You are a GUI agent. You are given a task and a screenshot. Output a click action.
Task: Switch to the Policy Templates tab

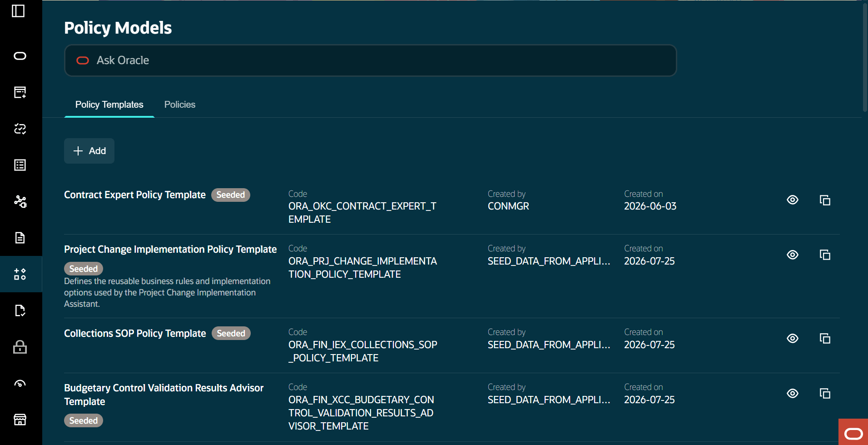[109, 105]
